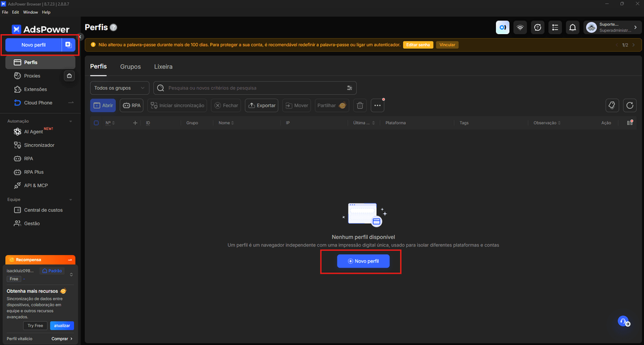Click Iniciar sincronização toolbar button
This screenshot has height=345, width=644.
click(177, 106)
